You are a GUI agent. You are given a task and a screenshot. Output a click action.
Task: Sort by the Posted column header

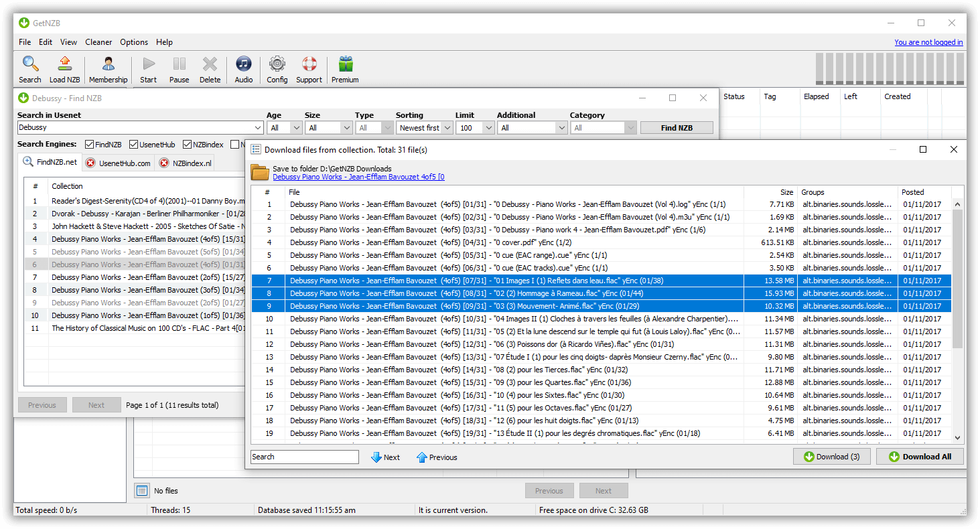tap(924, 192)
